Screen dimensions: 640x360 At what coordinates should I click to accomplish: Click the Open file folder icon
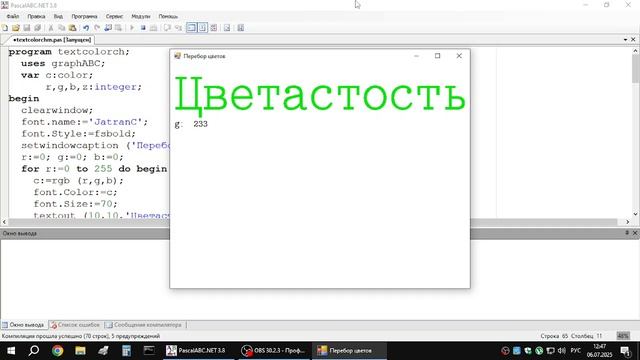pyautogui.click(x=16, y=28)
